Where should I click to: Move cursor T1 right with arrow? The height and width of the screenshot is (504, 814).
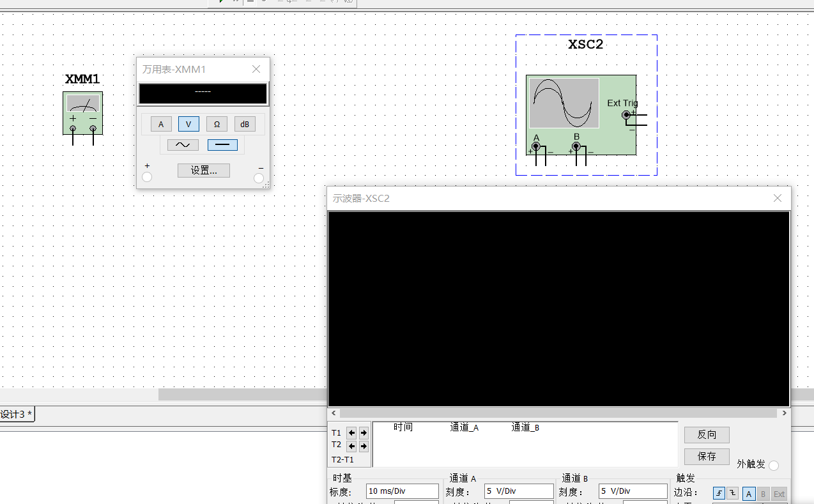click(x=364, y=433)
